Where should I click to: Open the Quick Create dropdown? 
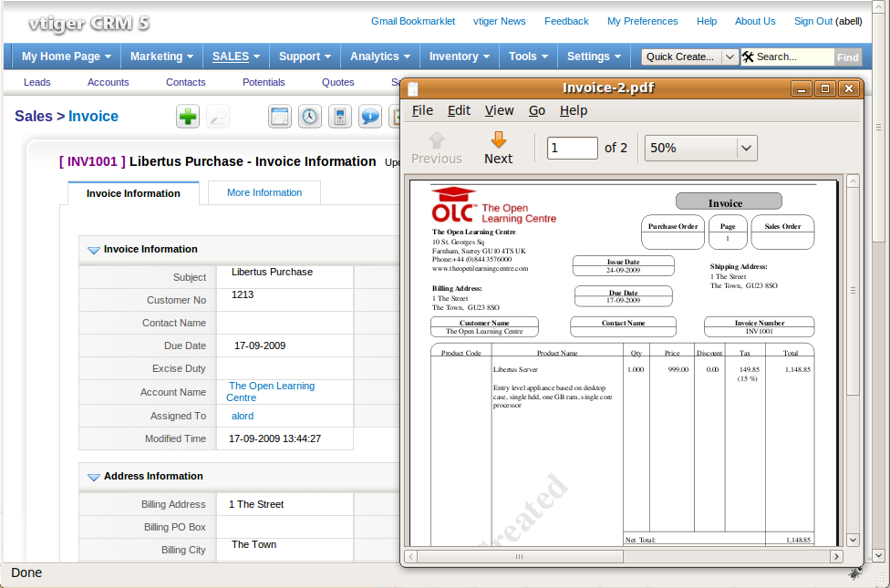[689, 57]
